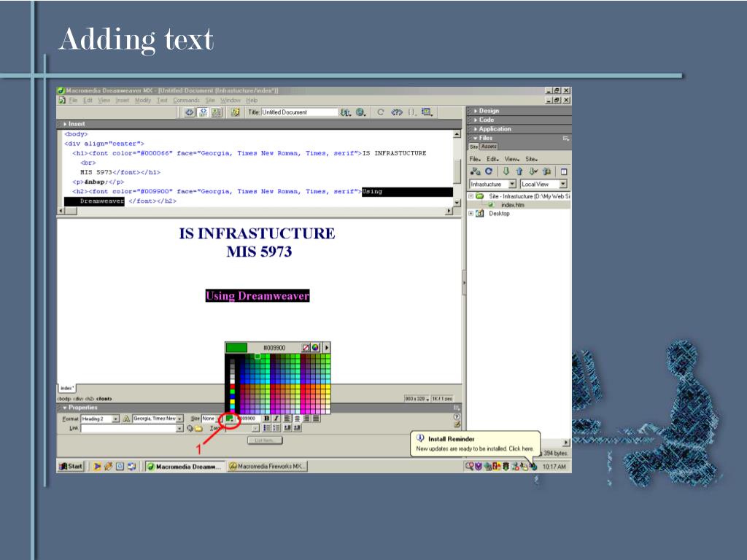Image resolution: width=747 pixels, height=560 pixels.
Task: Click Properties panel help question icon
Action: (x=457, y=416)
